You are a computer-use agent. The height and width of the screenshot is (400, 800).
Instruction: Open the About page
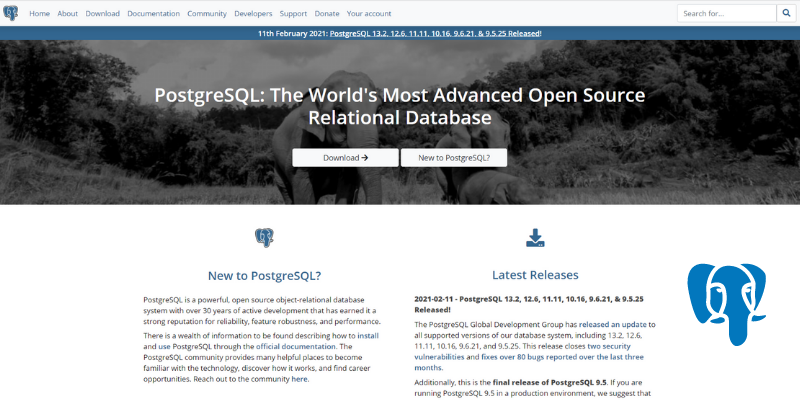(67, 14)
